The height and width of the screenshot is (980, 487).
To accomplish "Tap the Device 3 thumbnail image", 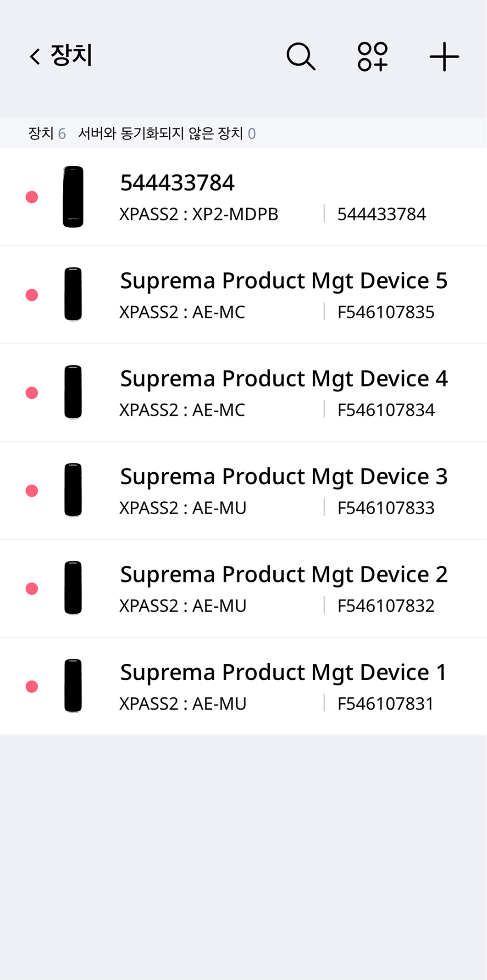I will pyautogui.click(x=73, y=490).
